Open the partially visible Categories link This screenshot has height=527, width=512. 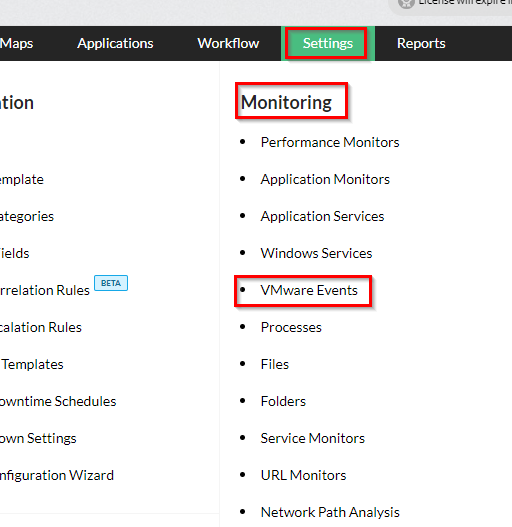coord(27,216)
